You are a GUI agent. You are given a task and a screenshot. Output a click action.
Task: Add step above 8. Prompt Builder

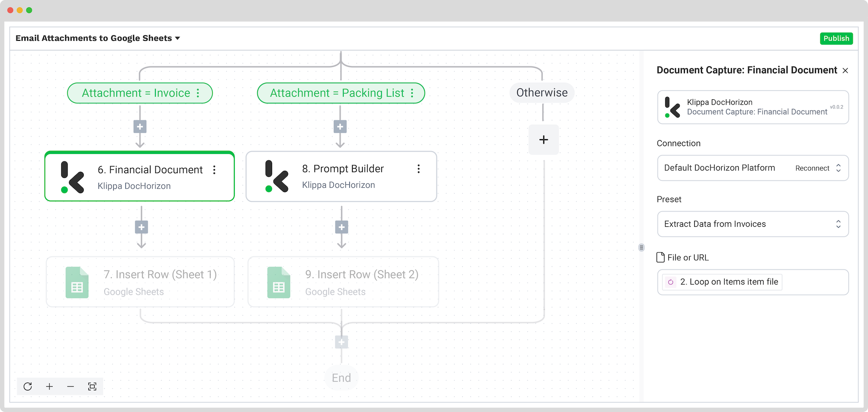(x=340, y=127)
